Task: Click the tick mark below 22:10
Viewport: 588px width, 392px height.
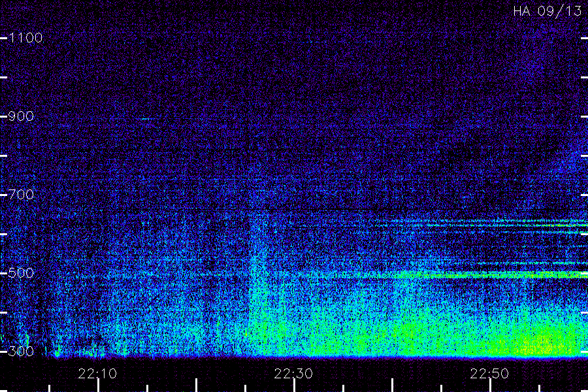Action: 98,385
